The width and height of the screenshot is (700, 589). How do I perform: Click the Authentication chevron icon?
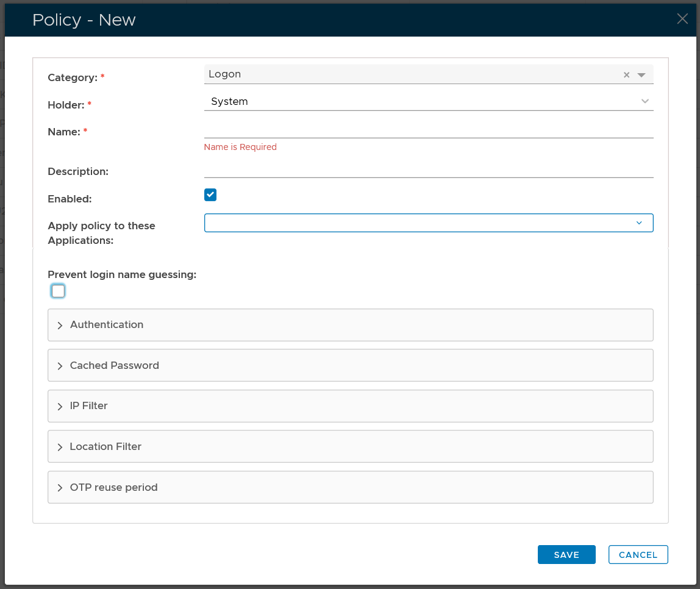pyautogui.click(x=60, y=326)
